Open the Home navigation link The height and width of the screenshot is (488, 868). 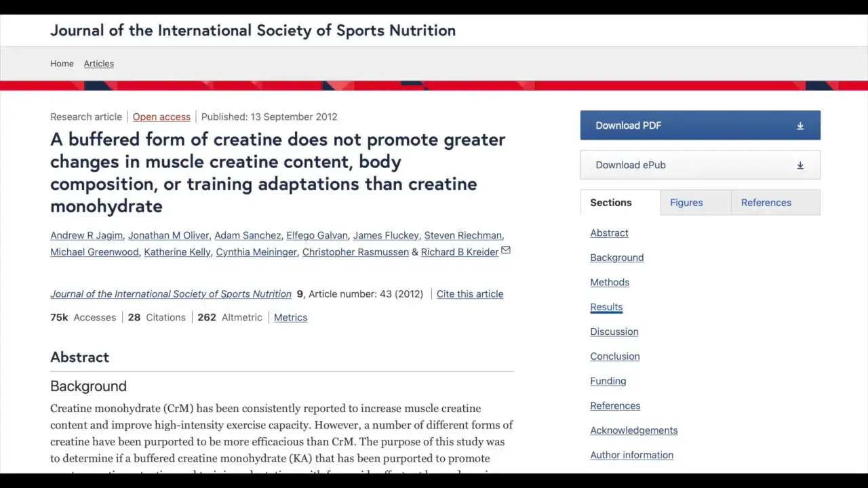click(62, 64)
